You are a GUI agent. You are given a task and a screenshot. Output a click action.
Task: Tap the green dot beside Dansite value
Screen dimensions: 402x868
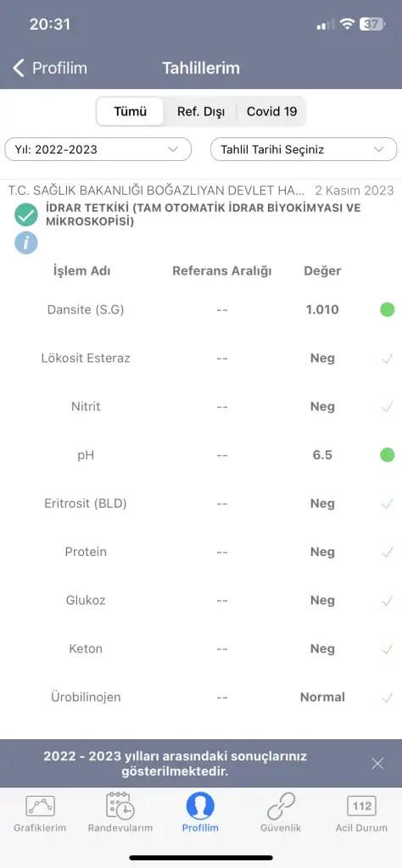pos(387,309)
